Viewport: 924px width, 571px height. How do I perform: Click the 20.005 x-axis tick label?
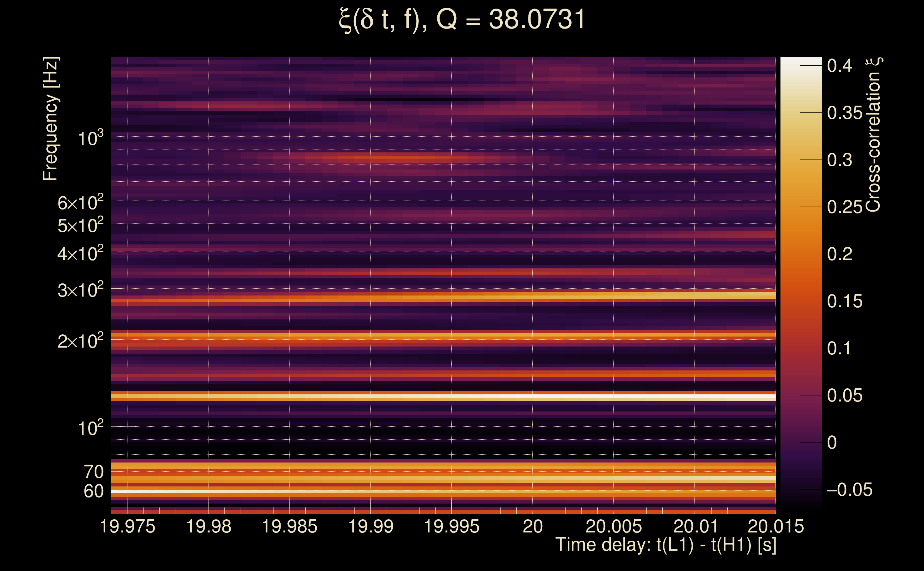[x=613, y=527]
